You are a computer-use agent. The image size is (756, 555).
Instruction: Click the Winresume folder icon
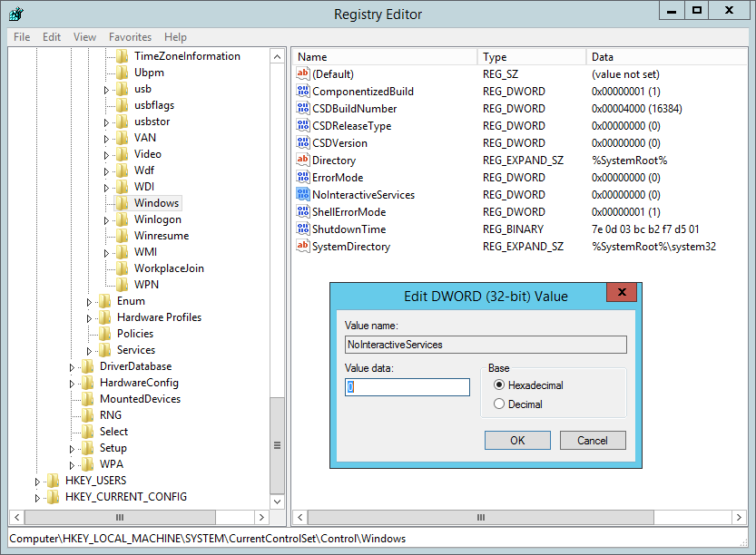[x=123, y=236]
